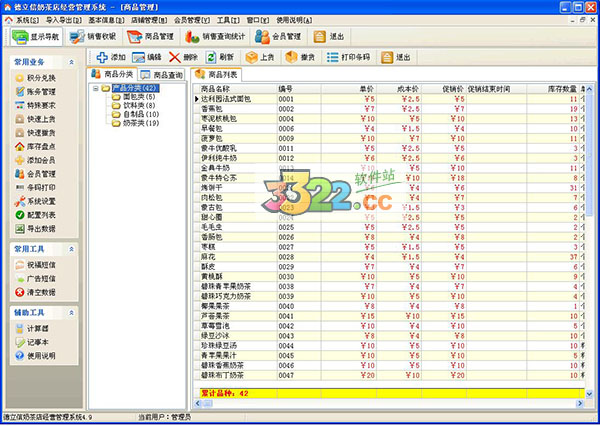
Task: Open the 工具(T) menu
Action: 228,20
